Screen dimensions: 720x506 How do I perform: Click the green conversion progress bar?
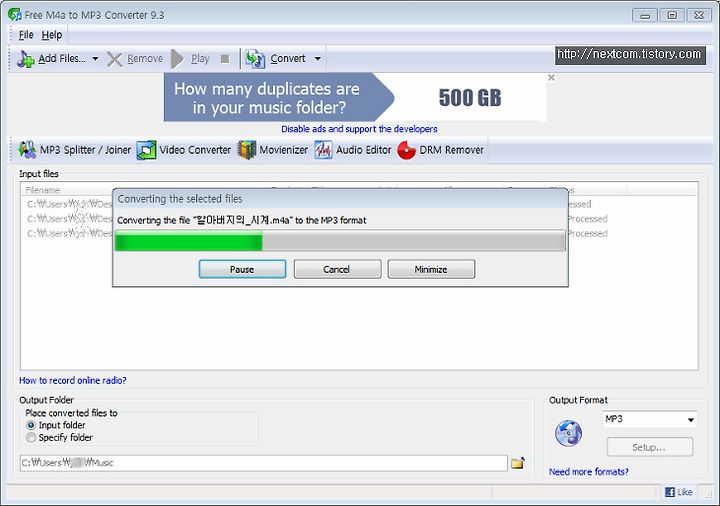(x=340, y=241)
